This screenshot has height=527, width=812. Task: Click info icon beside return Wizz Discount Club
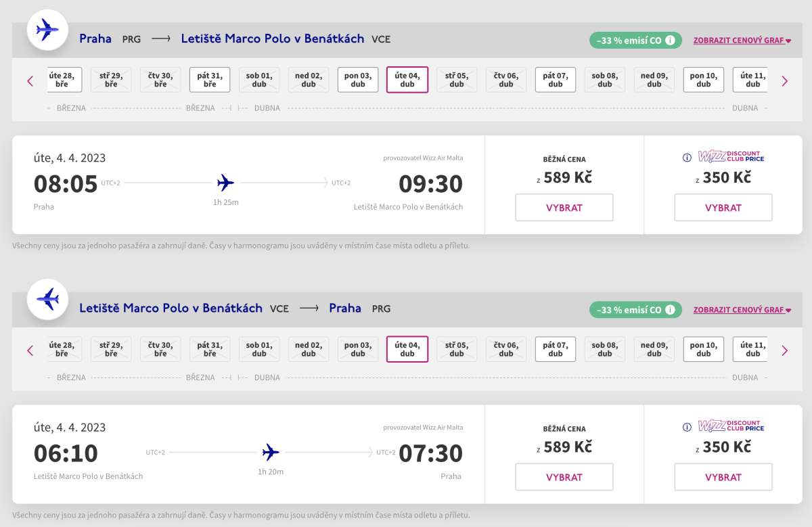coord(687,427)
